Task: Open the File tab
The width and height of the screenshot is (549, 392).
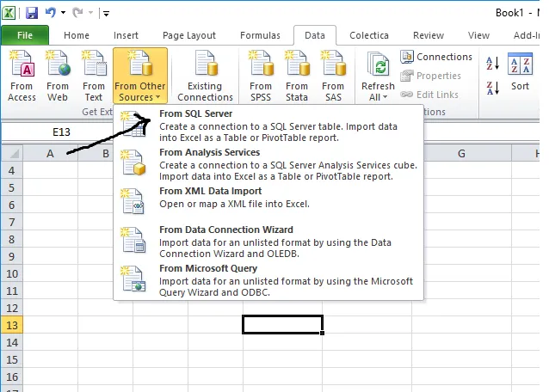Action: pyautogui.click(x=25, y=35)
